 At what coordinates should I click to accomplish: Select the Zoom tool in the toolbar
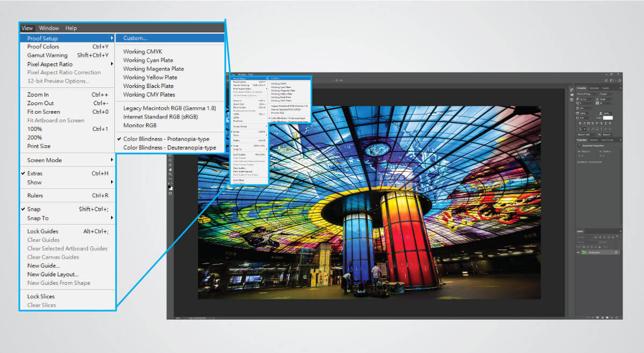click(x=170, y=174)
